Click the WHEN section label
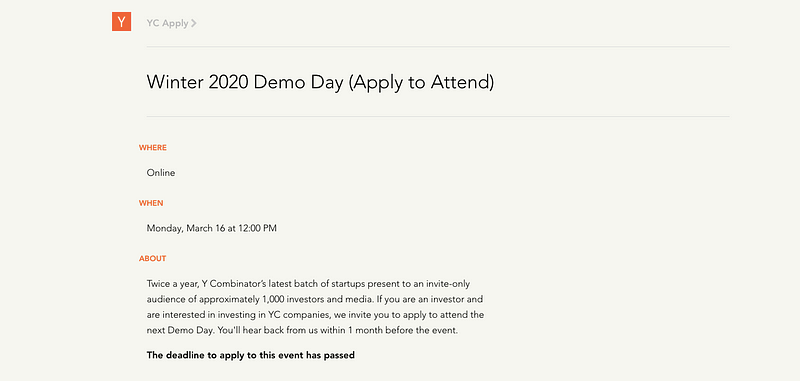 (151, 203)
